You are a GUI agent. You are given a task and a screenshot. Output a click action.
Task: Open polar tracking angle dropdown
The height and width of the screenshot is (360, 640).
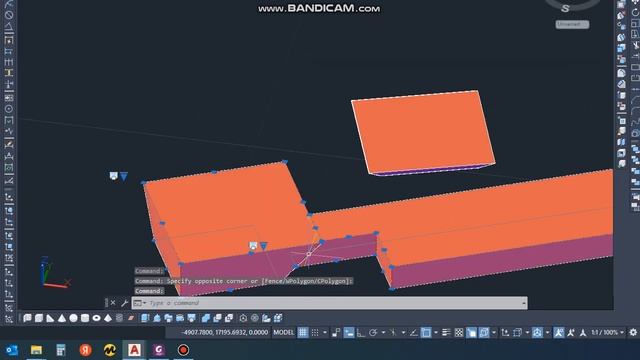click(383, 333)
